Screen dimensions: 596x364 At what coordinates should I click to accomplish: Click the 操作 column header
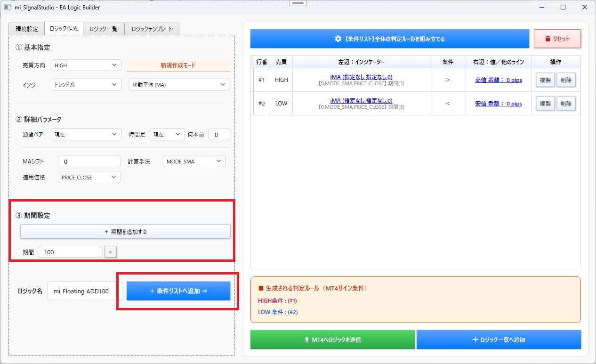click(556, 62)
